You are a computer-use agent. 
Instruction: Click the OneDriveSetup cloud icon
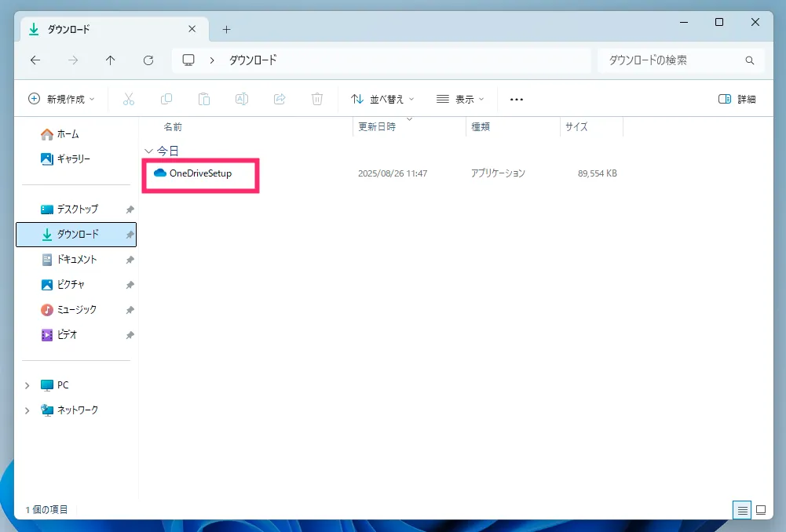click(x=160, y=173)
